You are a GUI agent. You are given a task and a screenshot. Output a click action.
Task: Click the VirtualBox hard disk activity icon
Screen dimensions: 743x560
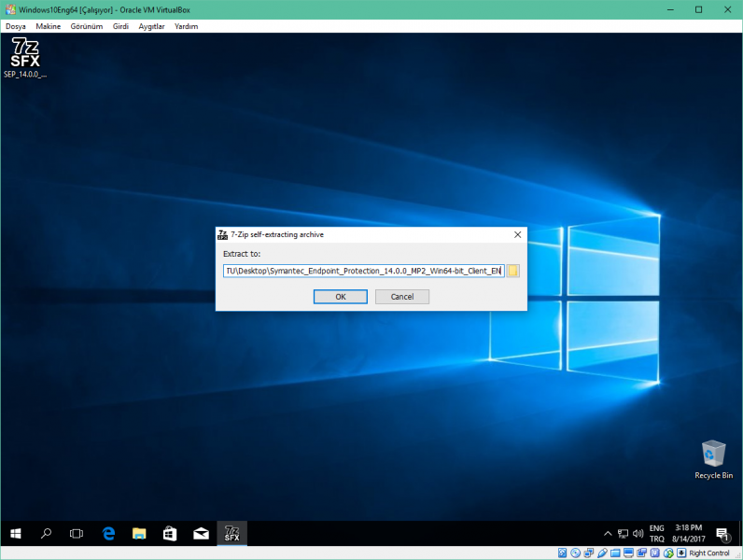pos(562,553)
